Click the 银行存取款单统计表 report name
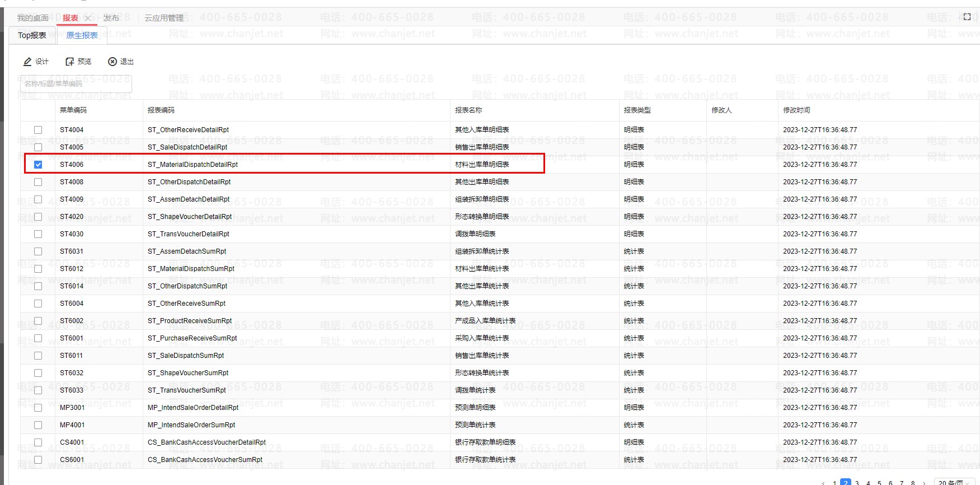980x485 pixels. (485, 460)
